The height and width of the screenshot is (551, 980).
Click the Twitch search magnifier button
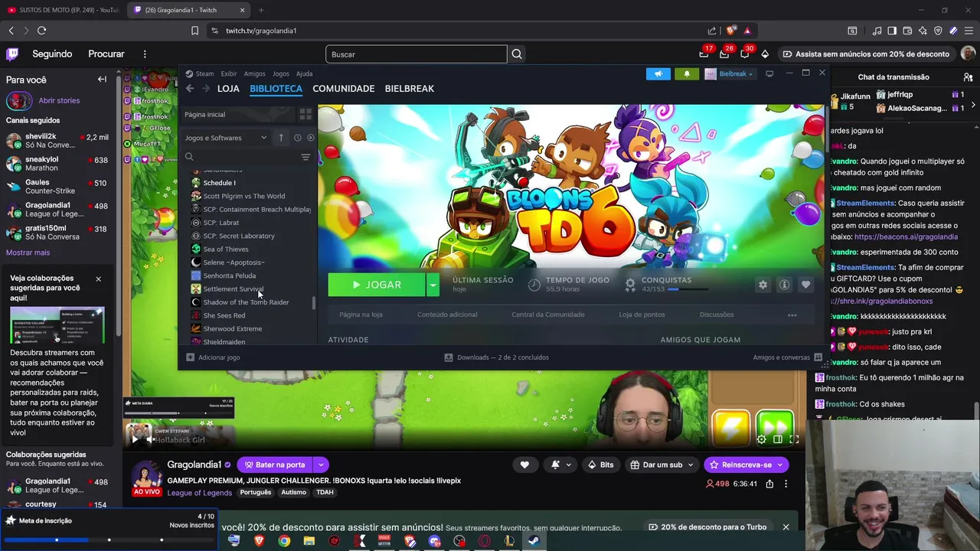(x=517, y=54)
